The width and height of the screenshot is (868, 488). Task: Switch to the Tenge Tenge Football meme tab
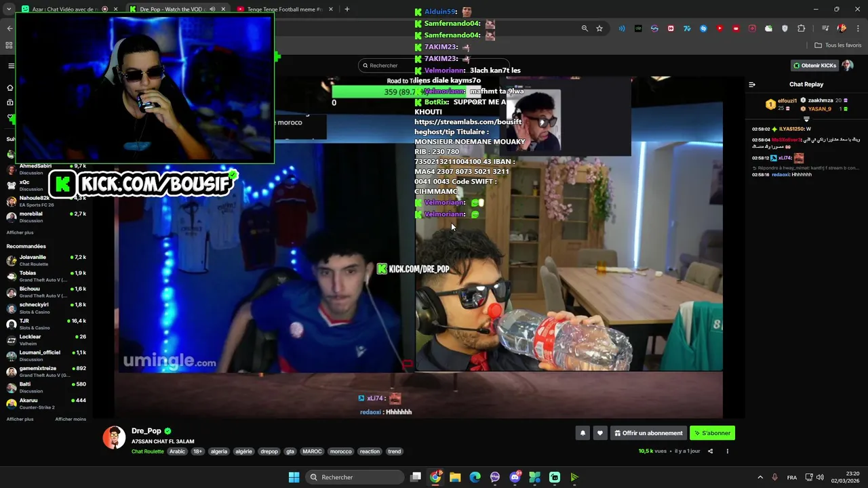click(284, 9)
